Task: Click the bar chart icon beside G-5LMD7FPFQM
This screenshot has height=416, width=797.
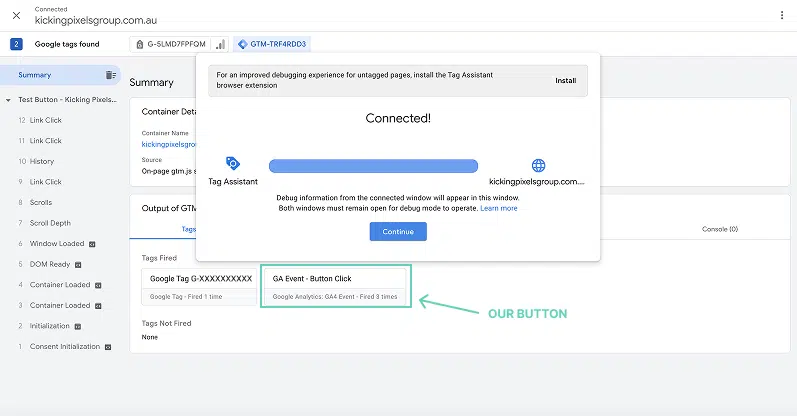Action: (x=220, y=44)
